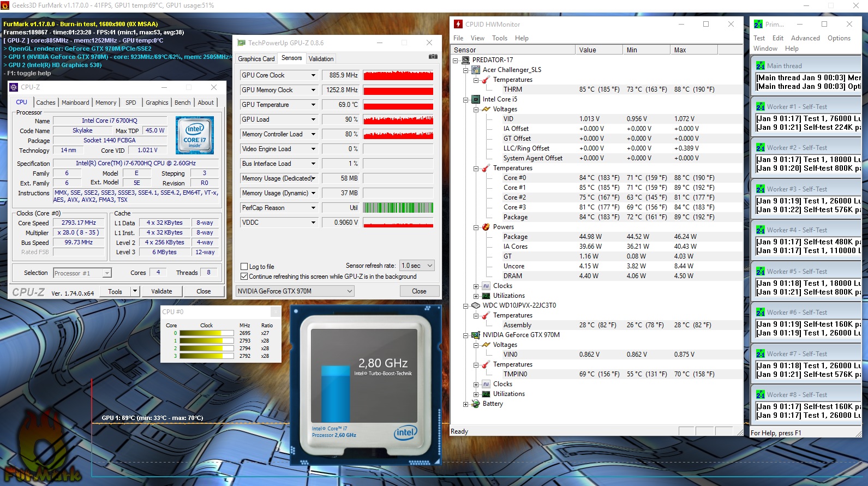
Task: Click the Tools button in CPU-Z
Action: [x=115, y=291]
